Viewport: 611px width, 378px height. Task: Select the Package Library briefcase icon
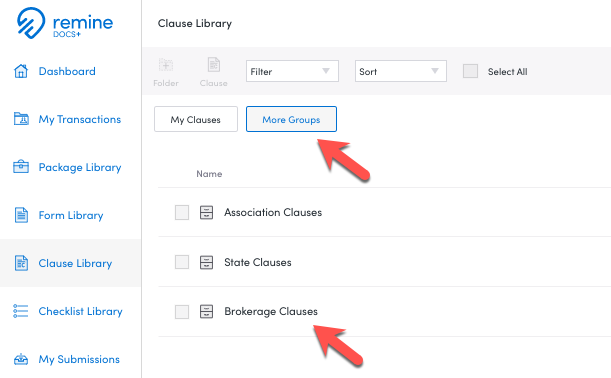click(21, 167)
